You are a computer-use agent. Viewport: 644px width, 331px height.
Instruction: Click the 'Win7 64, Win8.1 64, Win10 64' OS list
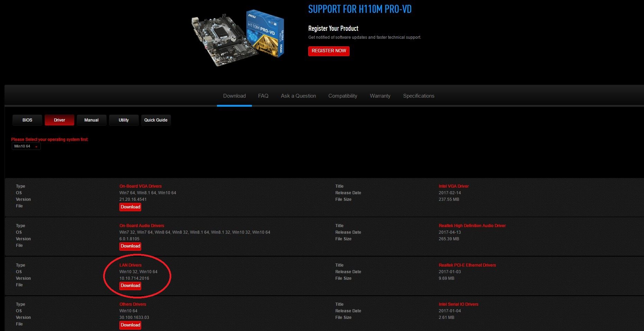click(x=148, y=193)
